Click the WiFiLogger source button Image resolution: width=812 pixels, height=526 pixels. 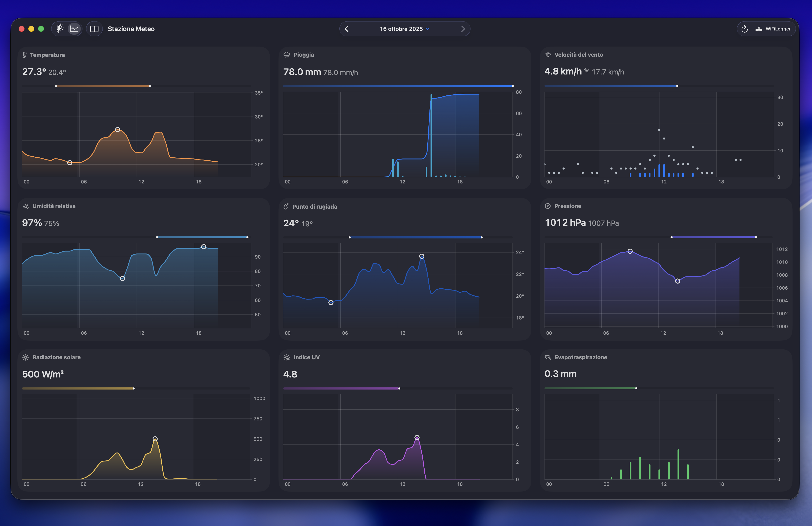click(774, 29)
